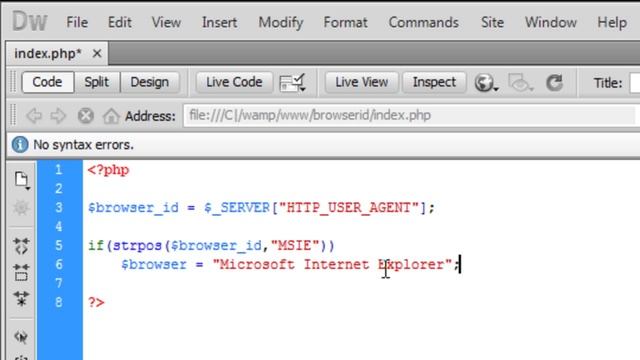Image resolution: width=640 pixels, height=360 pixels.
Task: Switch to Design view
Action: pyautogui.click(x=149, y=82)
